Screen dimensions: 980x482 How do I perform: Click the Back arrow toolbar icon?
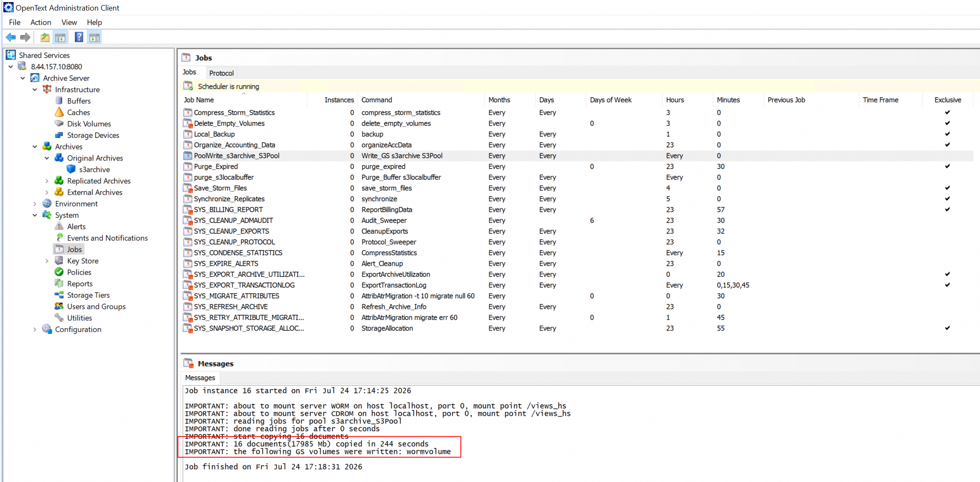coord(11,38)
